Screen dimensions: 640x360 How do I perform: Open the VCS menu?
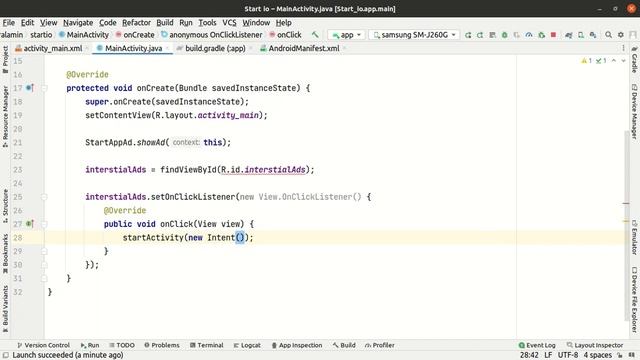click(x=229, y=23)
